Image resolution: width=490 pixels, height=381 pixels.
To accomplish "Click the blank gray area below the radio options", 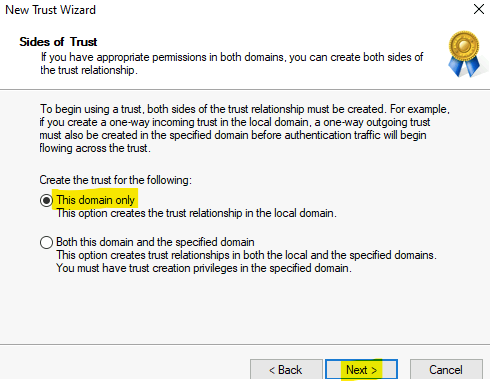I will point(245,310).
